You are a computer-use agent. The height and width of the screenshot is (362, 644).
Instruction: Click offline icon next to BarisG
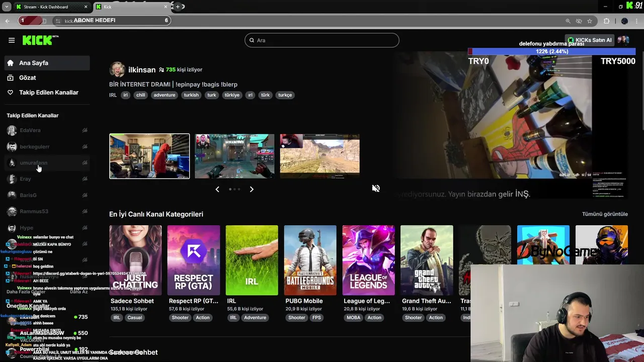point(85,195)
